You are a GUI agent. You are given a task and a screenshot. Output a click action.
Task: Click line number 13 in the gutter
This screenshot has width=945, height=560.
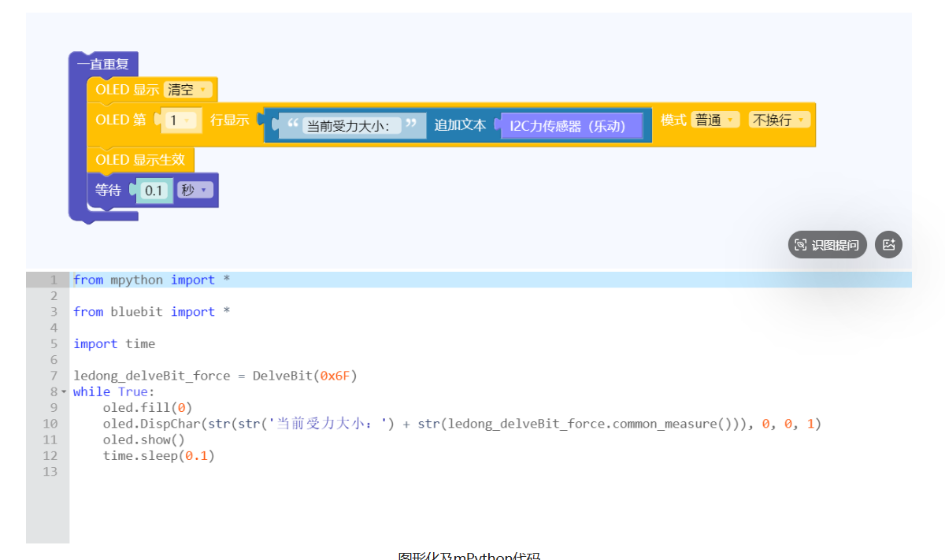click(x=50, y=471)
